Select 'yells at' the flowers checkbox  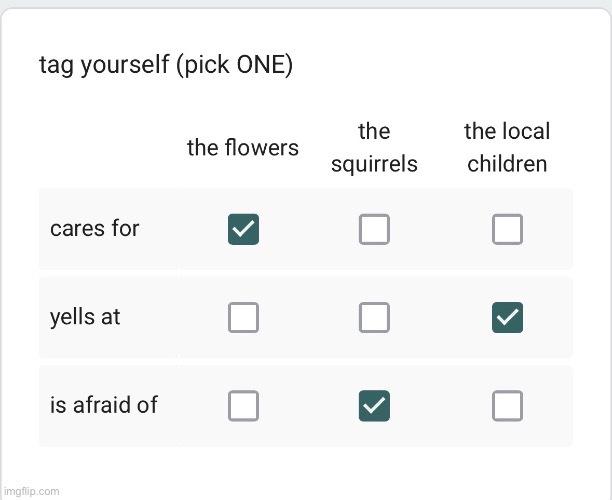click(244, 317)
